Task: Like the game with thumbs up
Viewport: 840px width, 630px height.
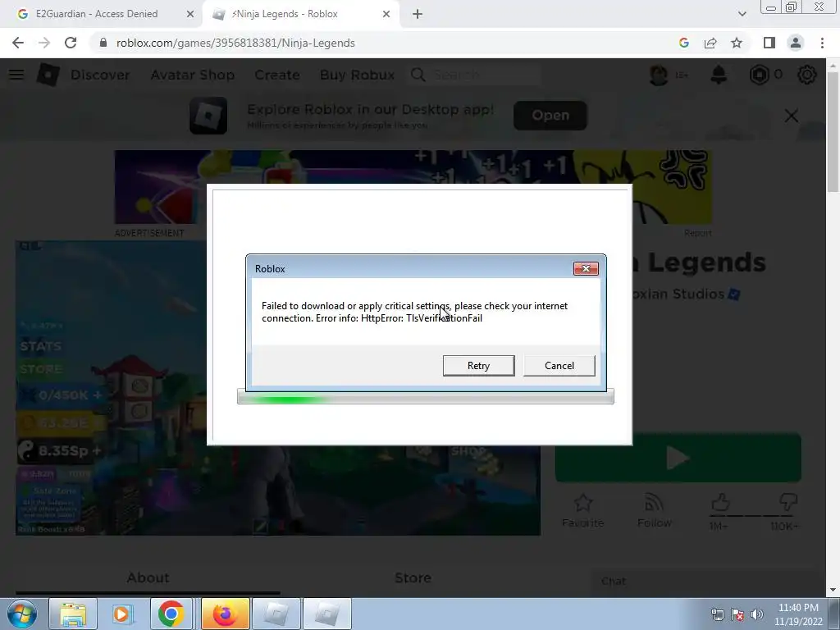Action: point(720,504)
